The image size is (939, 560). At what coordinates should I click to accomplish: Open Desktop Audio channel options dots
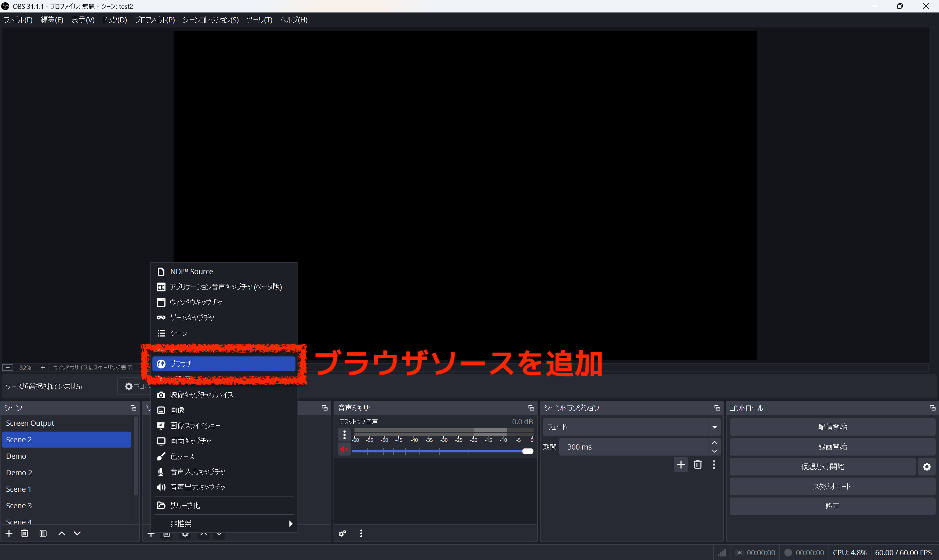[x=345, y=435]
